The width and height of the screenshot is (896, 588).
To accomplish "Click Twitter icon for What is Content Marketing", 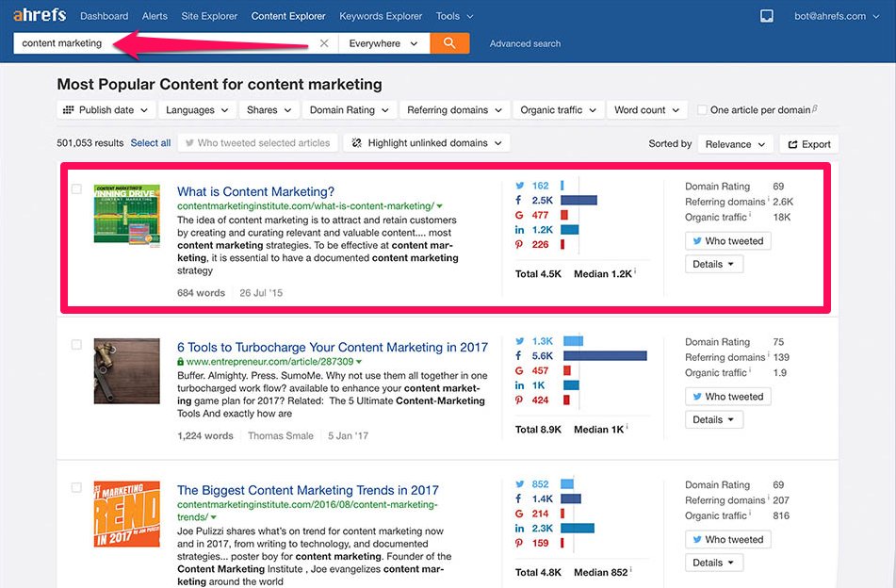I will pos(519,186).
